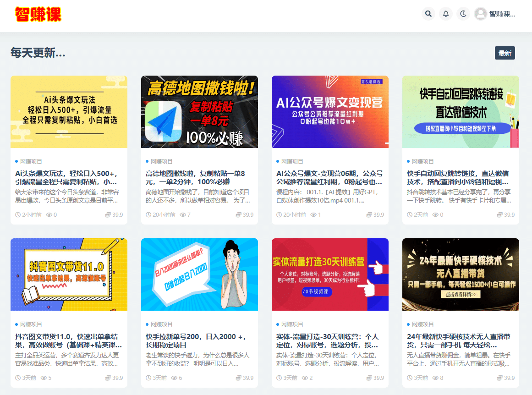Click the AI公众号爆文变现营 cover image

click(x=330, y=111)
